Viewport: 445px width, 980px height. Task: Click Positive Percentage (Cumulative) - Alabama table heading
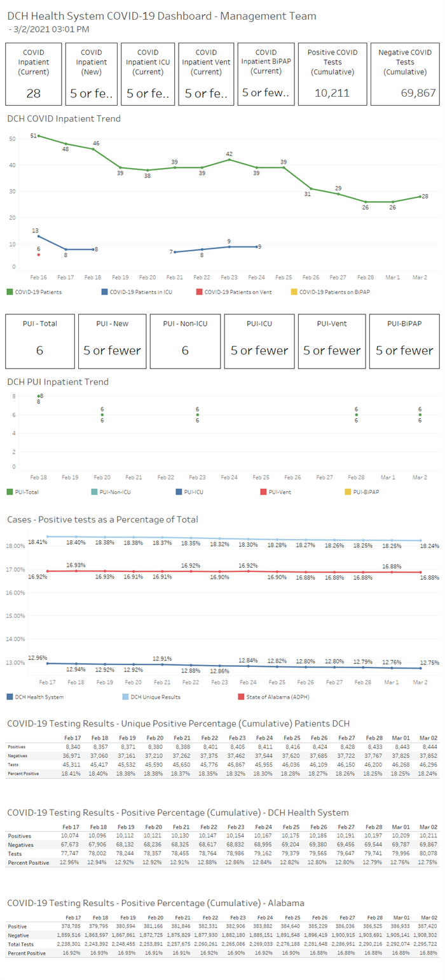(155, 903)
